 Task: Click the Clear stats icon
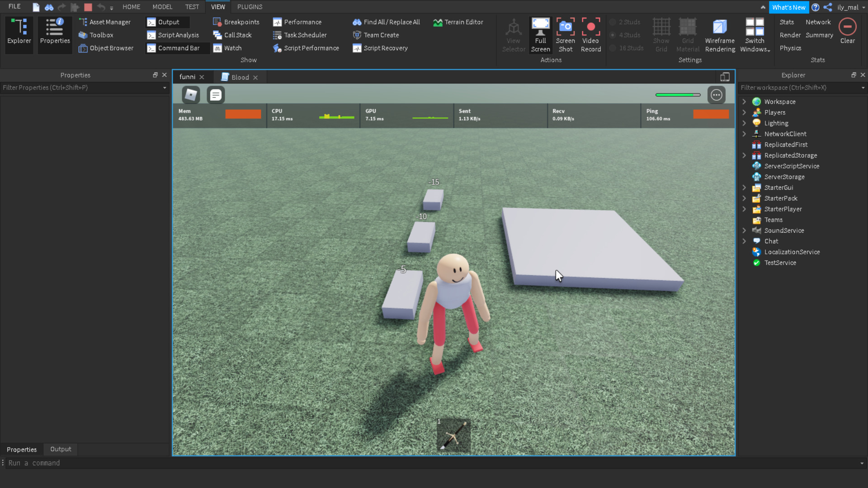[x=847, y=28]
